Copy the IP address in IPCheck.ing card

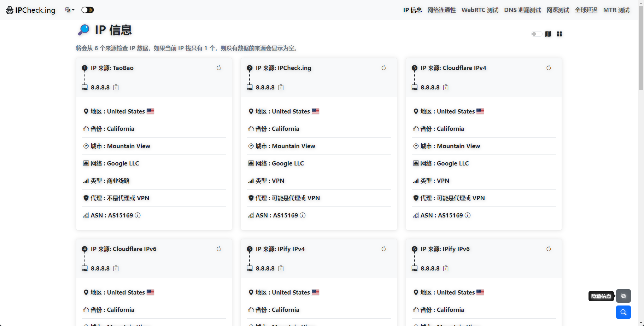281,87
